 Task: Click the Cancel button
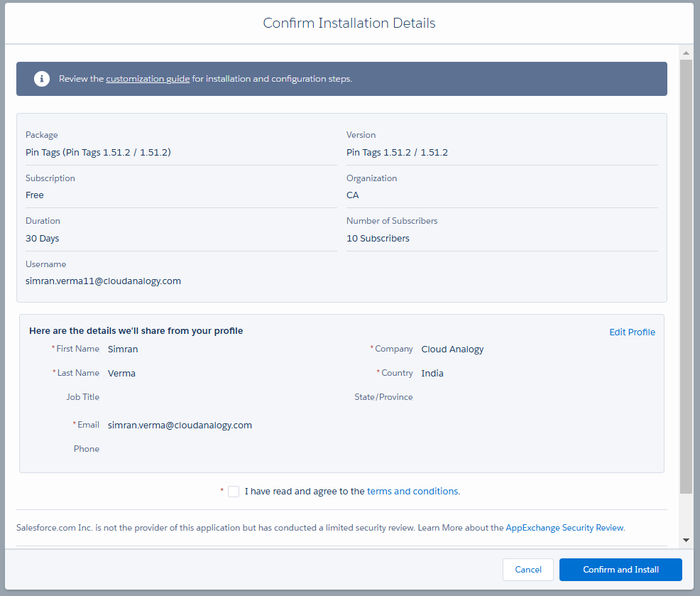[528, 570]
